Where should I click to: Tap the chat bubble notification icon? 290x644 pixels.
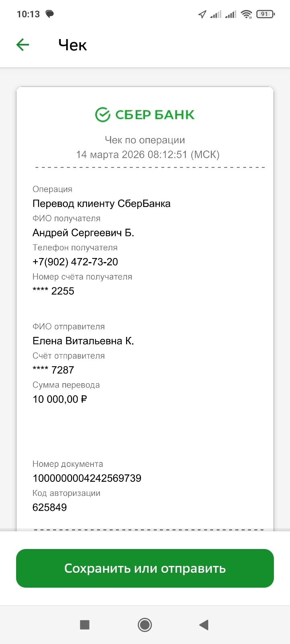[50, 14]
